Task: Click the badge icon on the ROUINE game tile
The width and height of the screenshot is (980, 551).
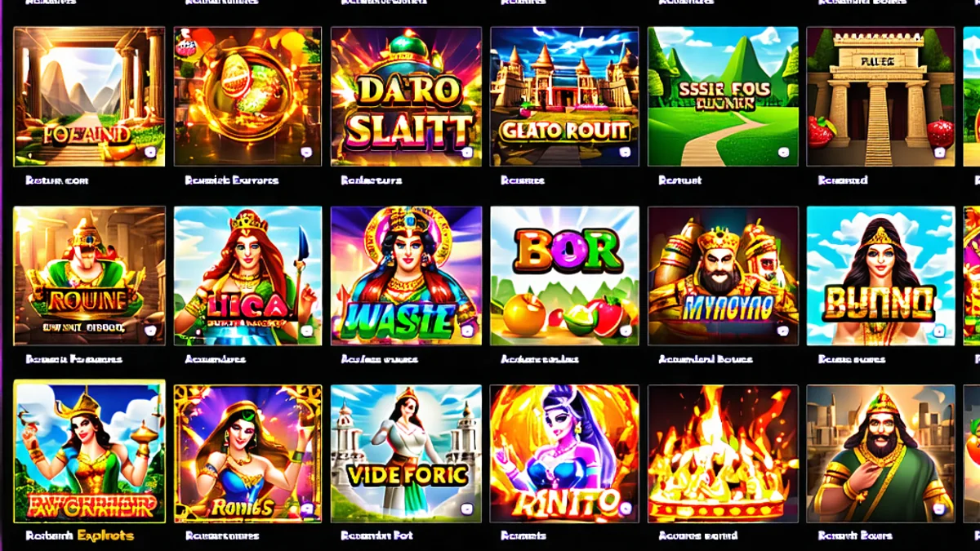Action: click(149, 331)
